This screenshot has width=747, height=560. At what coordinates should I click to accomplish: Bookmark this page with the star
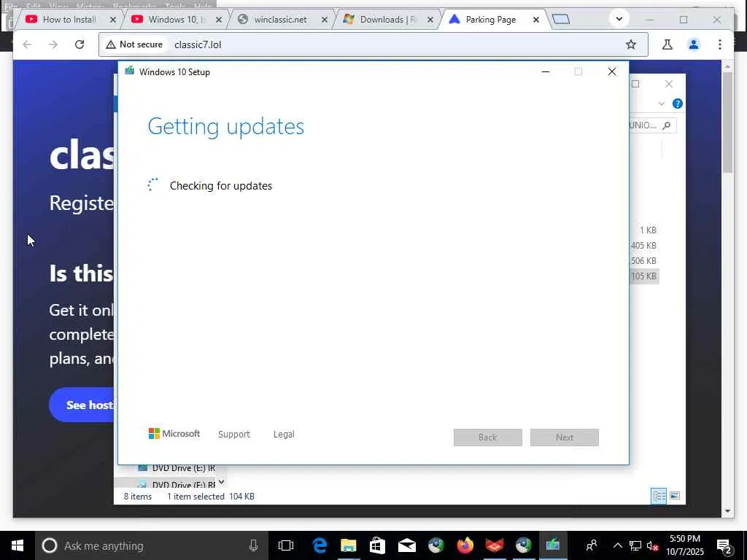click(x=631, y=44)
